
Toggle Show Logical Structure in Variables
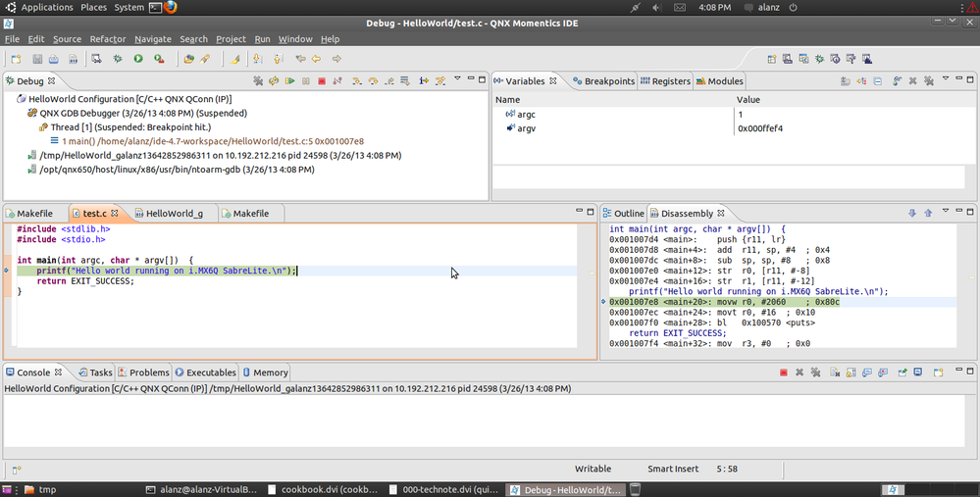pos(861,81)
